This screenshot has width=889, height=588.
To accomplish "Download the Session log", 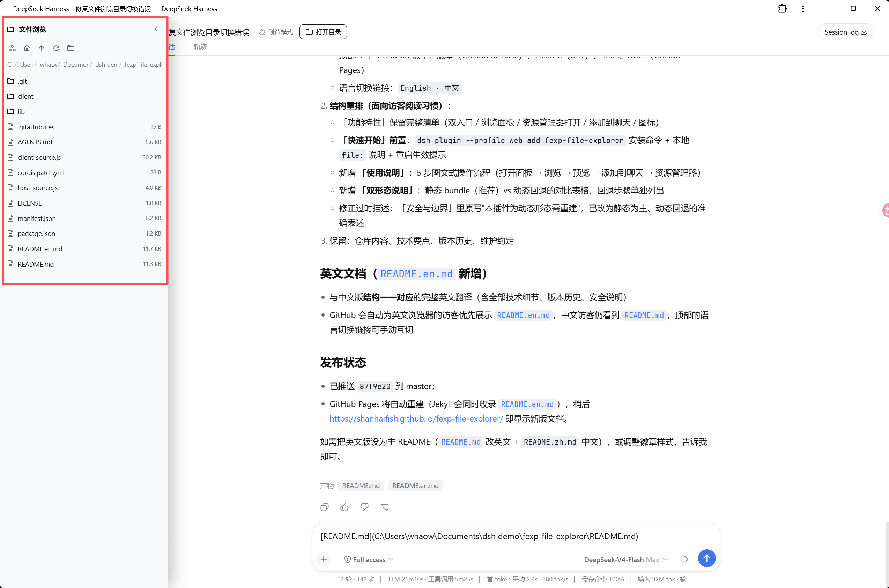I will (x=845, y=32).
